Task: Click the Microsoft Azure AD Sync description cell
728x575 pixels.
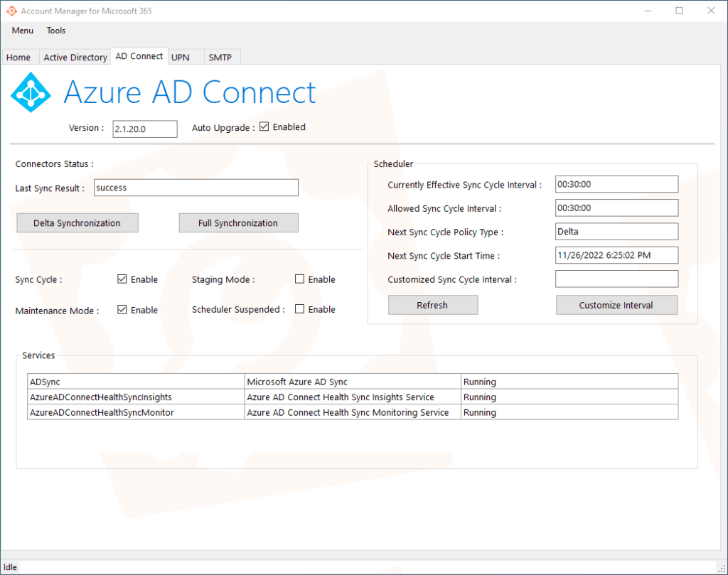Action: [x=353, y=382]
